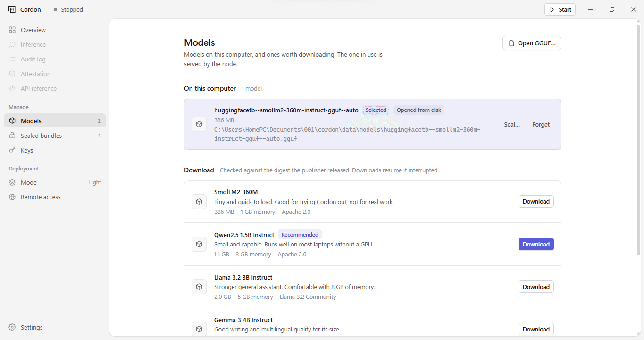This screenshot has width=644, height=340.
Task: Click the cube icon beside Llama 3.2 3B Instruct
Action: [x=199, y=287]
